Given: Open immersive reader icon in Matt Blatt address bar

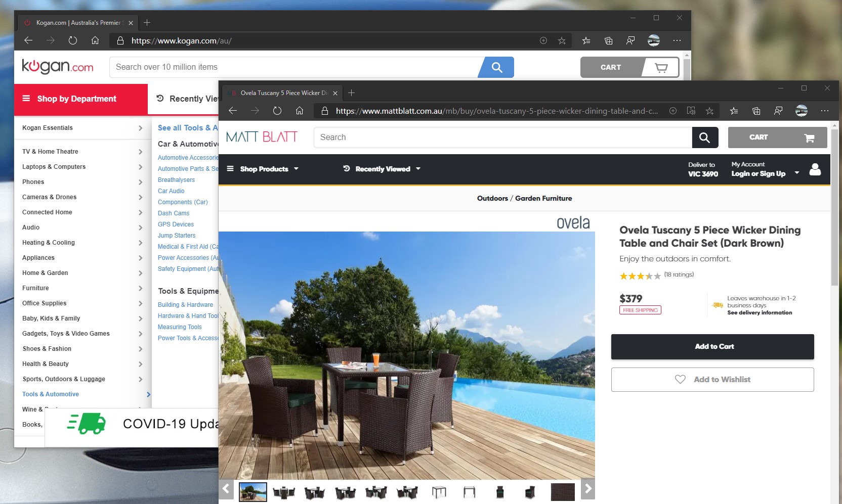Looking at the screenshot, I should pos(691,111).
